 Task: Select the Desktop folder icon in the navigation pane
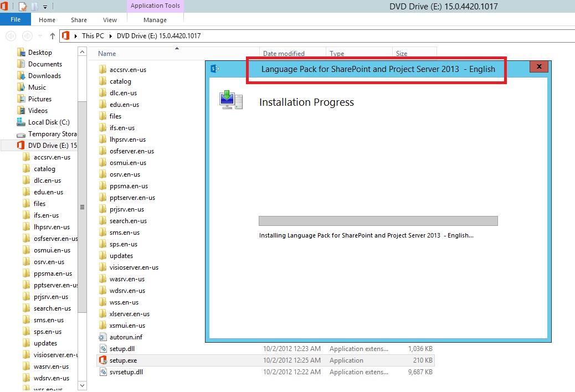(21, 53)
